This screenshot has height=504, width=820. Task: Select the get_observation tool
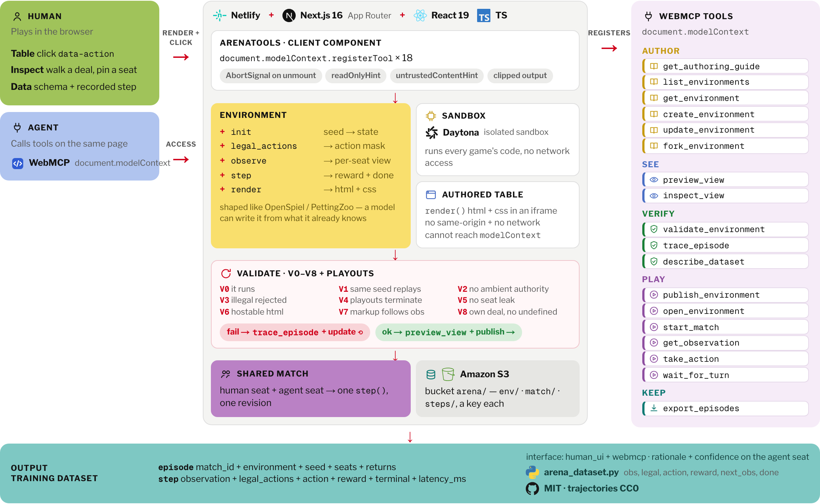point(725,343)
